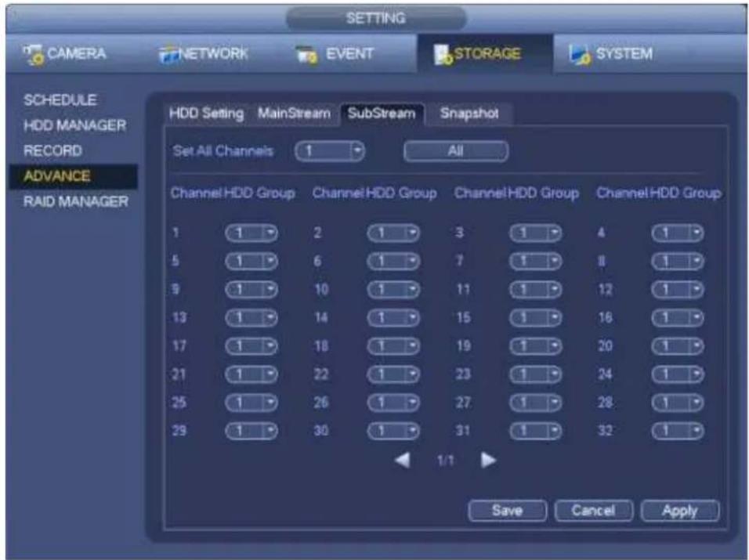
Task: Open RAID MANAGER in the sidebar
Action: (76, 201)
